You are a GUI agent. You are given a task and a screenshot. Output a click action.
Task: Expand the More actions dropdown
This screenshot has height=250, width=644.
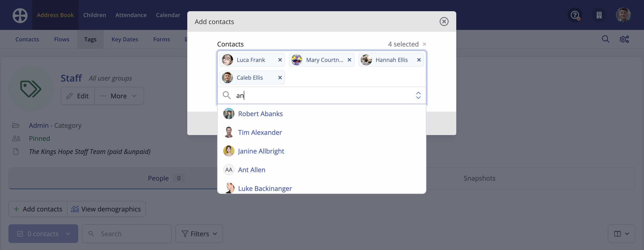[x=119, y=96]
